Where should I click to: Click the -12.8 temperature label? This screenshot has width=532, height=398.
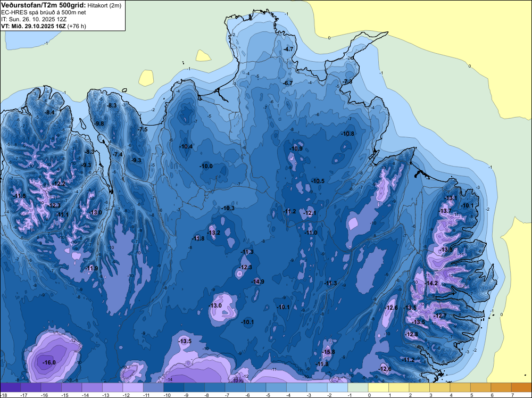point(412,334)
